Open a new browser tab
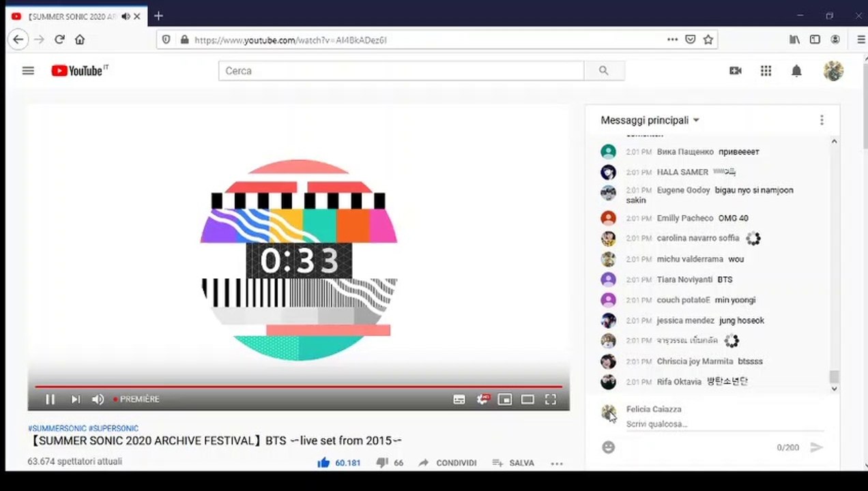 (x=158, y=16)
